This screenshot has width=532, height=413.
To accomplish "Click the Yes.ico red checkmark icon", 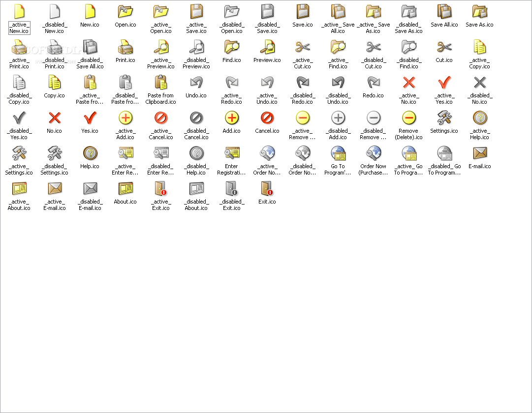I will pos(90,118).
